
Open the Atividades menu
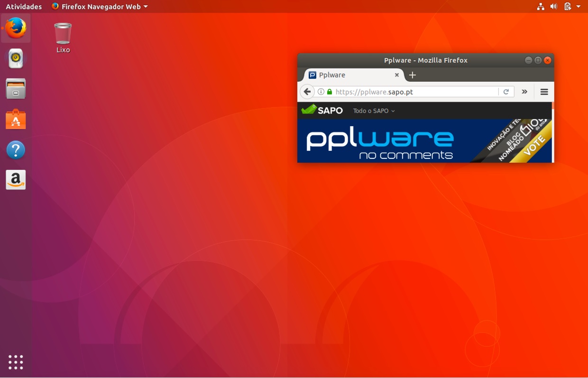[23, 6]
